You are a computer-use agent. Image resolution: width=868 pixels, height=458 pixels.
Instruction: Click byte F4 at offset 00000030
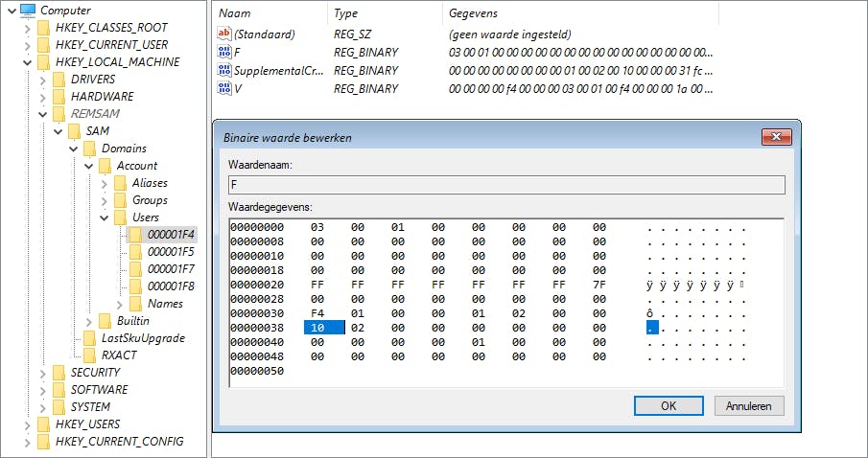click(317, 313)
